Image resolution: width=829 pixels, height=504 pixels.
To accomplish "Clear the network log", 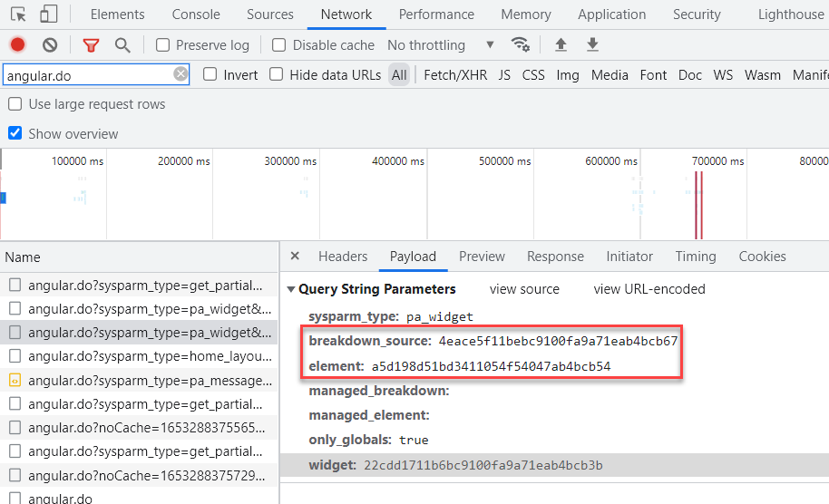I will coord(50,45).
